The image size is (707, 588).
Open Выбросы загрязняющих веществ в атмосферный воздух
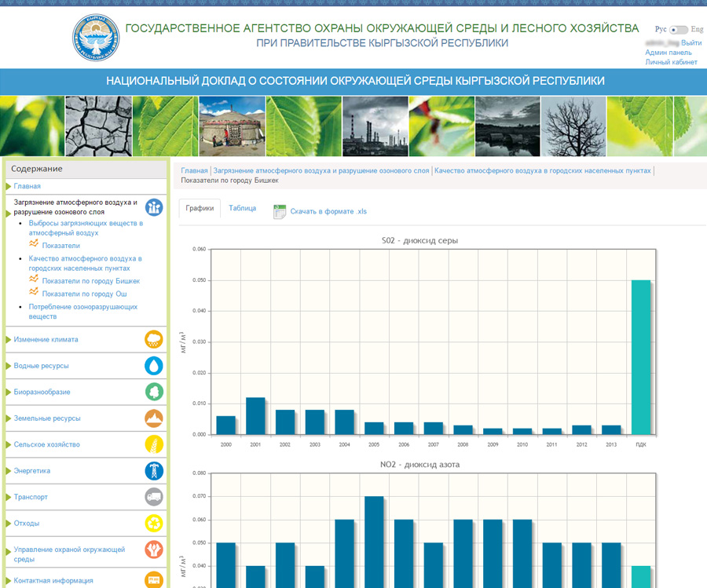(86, 228)
